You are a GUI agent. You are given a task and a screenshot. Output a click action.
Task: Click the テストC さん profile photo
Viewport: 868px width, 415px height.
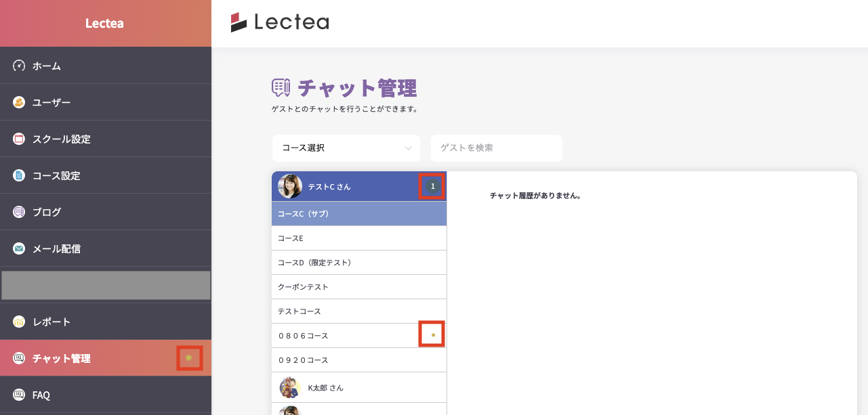(290, 186)
